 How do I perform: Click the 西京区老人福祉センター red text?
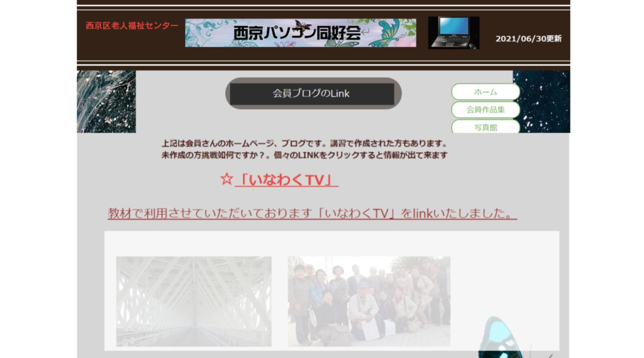point(132,26)
